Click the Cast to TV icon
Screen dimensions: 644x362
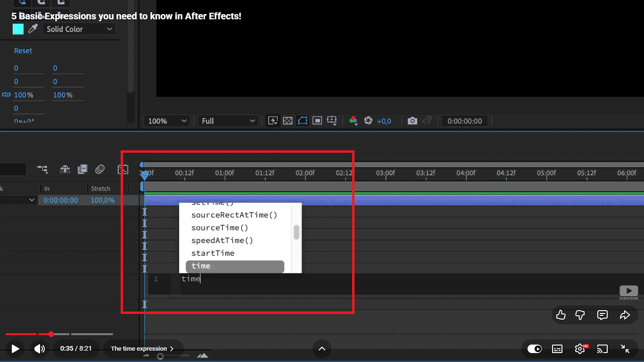coord(602,349)
